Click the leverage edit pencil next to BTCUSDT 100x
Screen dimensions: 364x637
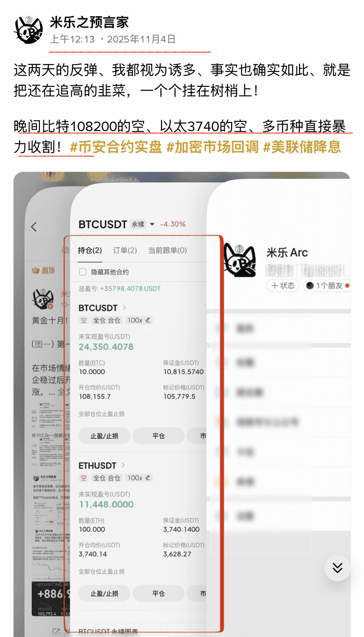(148, 320)
